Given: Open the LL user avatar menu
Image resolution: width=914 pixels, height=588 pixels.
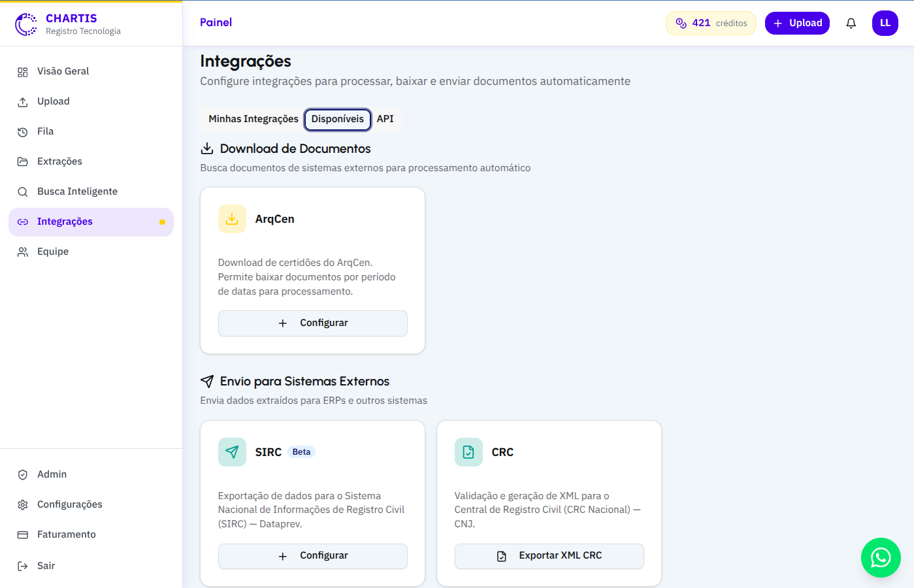Looking at the screenshot, I should 885,23.
